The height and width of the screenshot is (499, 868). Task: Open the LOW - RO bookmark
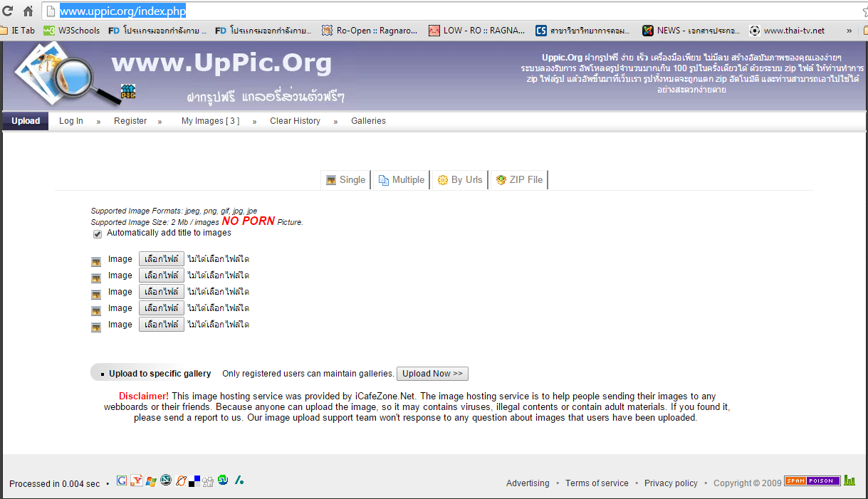point(477,31)
